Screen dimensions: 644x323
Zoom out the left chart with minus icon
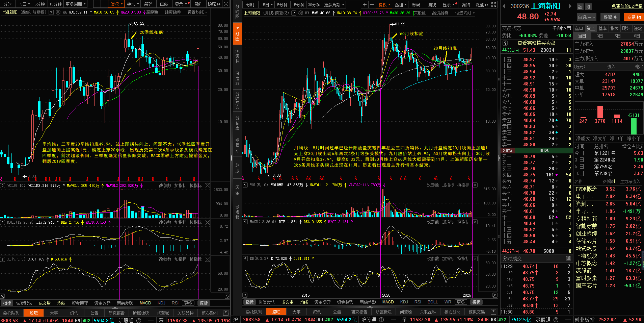104,4
